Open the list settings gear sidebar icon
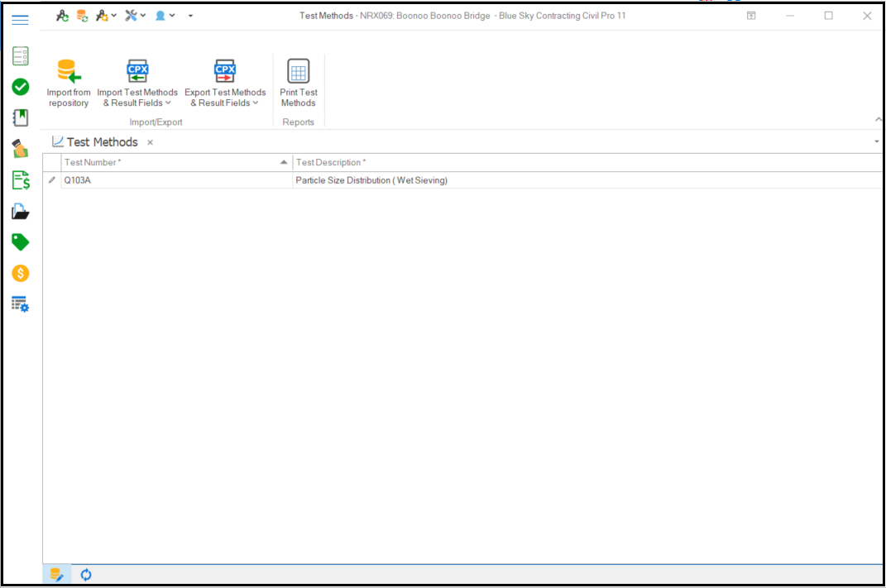 tap(21, 304)
